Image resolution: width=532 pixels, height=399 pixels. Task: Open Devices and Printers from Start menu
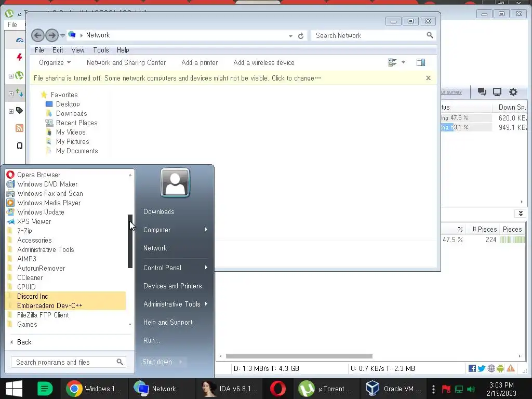tap(172, 286)
